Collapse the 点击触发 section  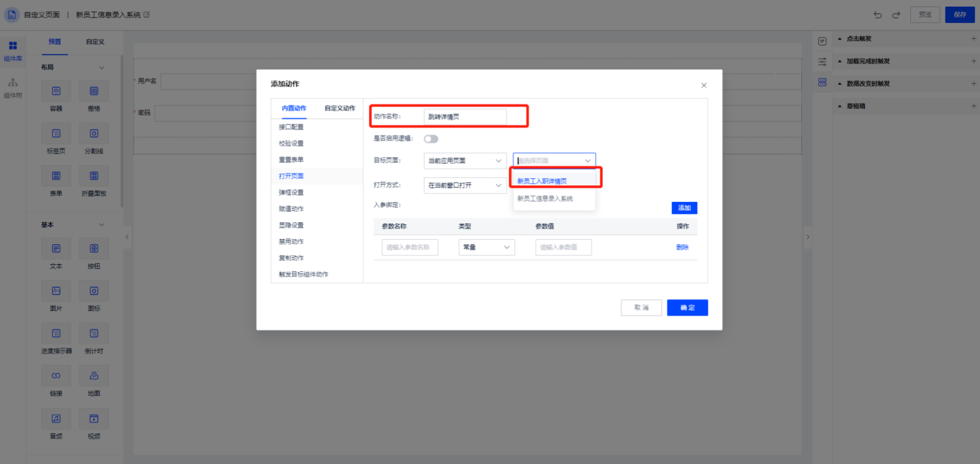840,38
